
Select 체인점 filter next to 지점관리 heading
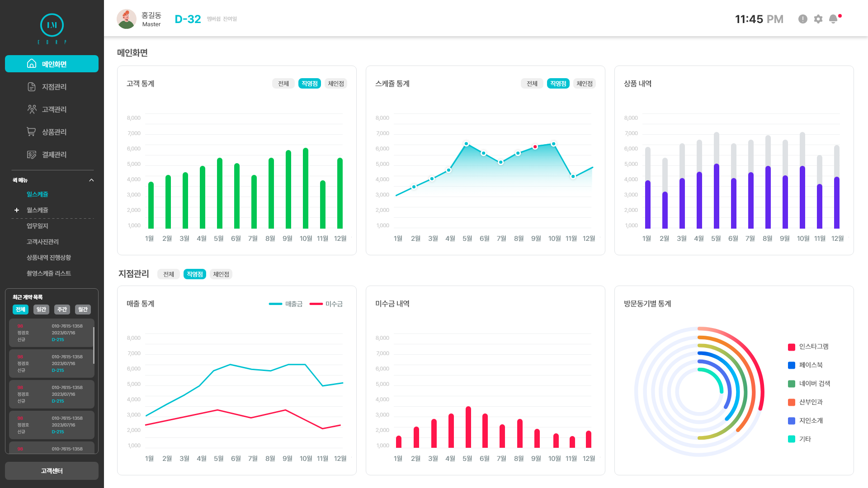[x=221, y=274]
